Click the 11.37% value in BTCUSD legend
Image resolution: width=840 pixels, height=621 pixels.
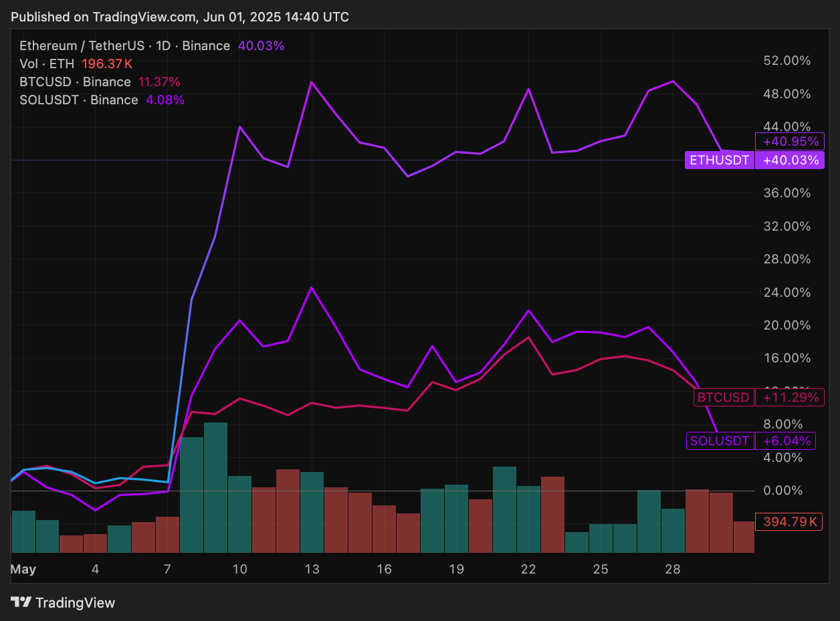[x=159, y=82]
